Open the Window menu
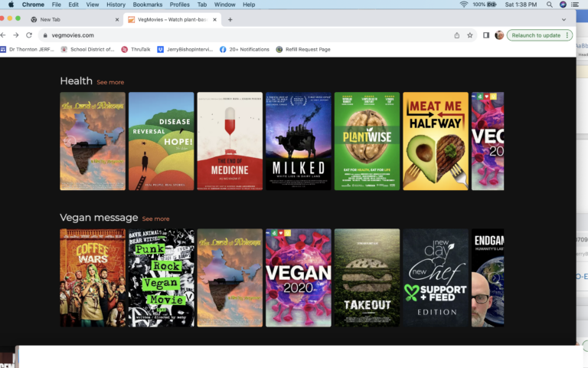Image resolution: width=588 pixels, height=368 pixels. (x=224, y=5)
